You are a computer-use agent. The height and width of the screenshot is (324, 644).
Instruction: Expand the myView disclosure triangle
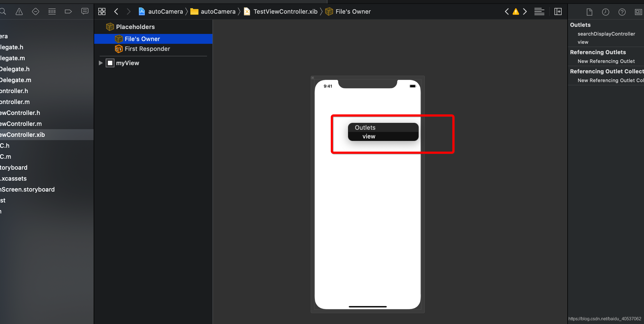(100, 63)
